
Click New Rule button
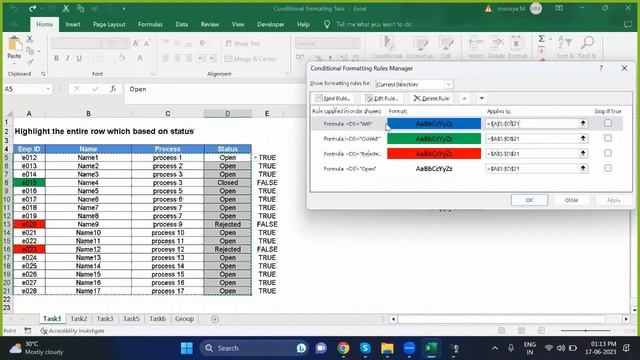332,98
